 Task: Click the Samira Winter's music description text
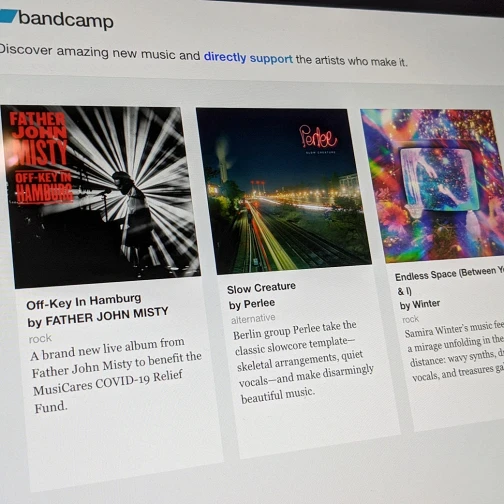pyautogui.click(x=455, y=353)
